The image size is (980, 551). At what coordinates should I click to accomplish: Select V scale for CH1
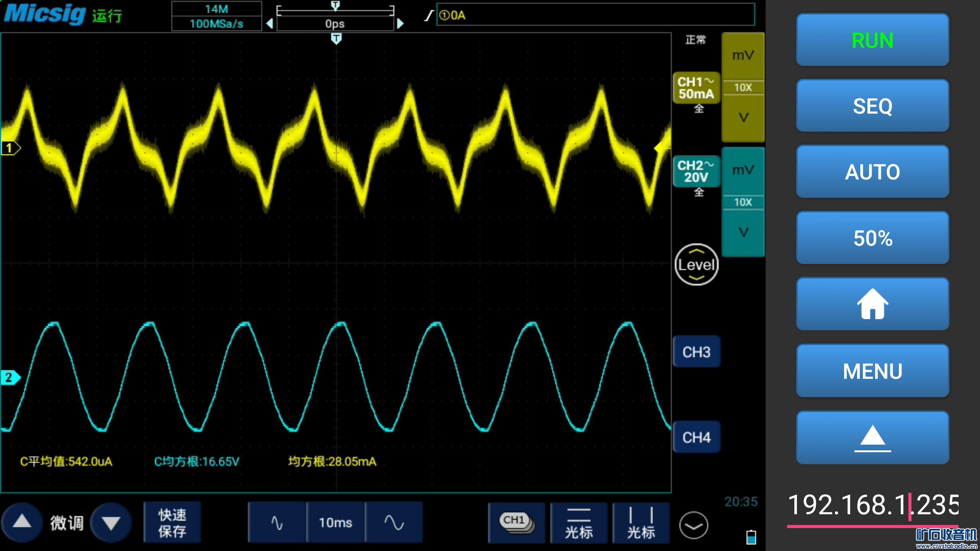pyautogui.click(x=743, y=117)
